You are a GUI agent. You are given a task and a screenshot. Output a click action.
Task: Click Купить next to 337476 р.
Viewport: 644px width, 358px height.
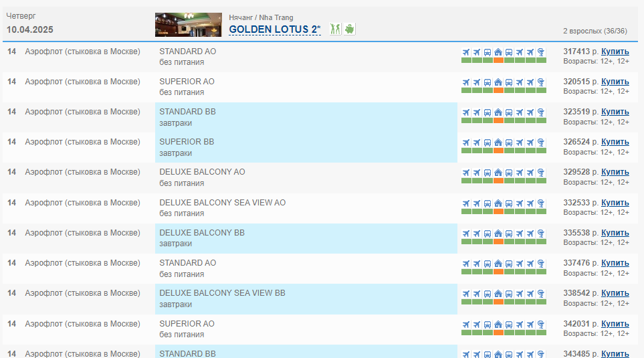coord(615,262)
